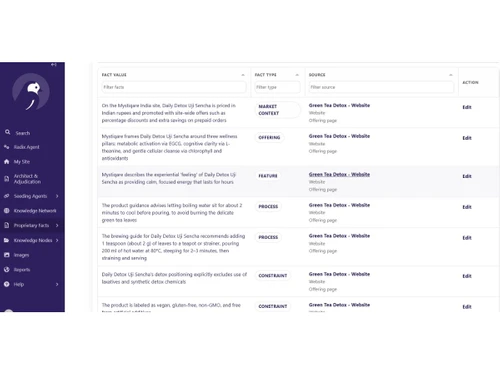Screen dimensions: 500x375
Task: Click the Filter source input field
Action: click(381, 87)
